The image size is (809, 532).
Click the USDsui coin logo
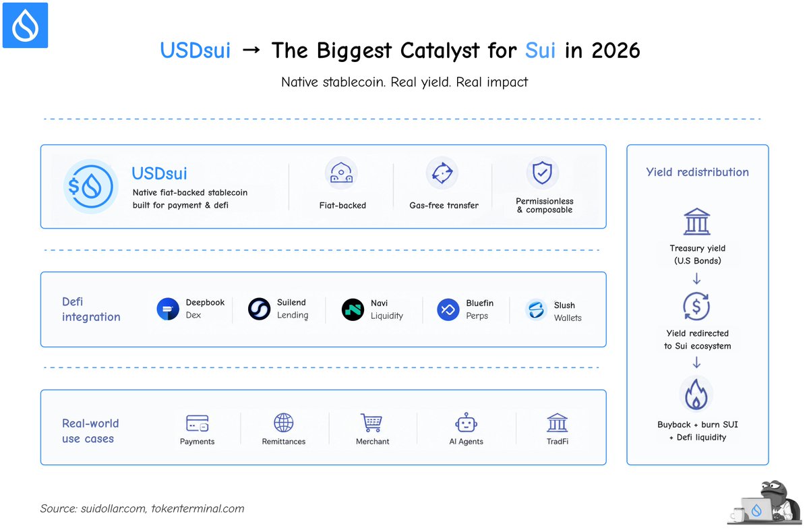click(90, 186)
